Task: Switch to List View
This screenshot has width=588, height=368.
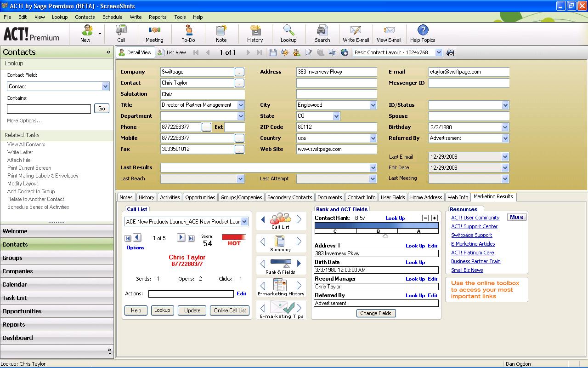Action: pyautogui.click(x=172, y=52)
